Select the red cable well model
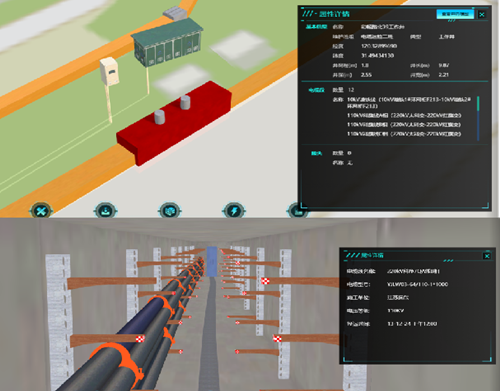This screenshot has height=391, width=500. [x=173, y=123]
